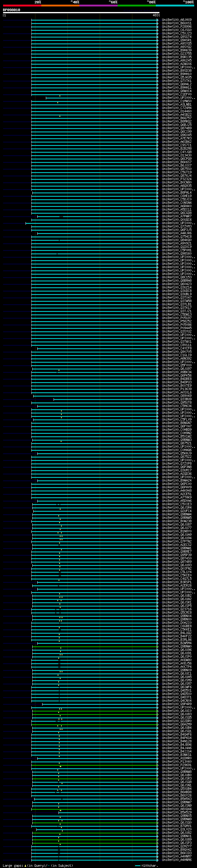Open hit UniRef100_Q3TJZ1
This screenshot has height=868, width=197.
(177, 311)
